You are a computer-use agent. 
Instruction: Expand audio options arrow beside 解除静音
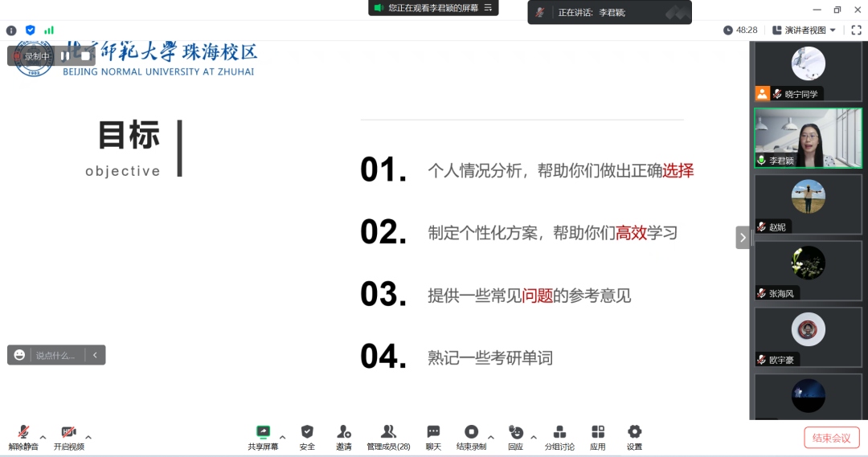coord(43,437)
